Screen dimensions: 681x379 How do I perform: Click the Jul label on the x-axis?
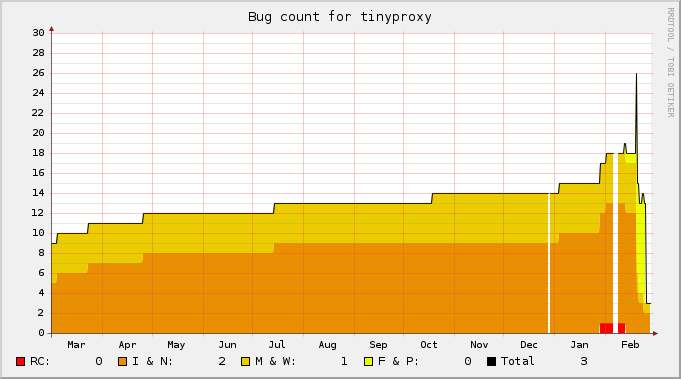coord(277,345)
